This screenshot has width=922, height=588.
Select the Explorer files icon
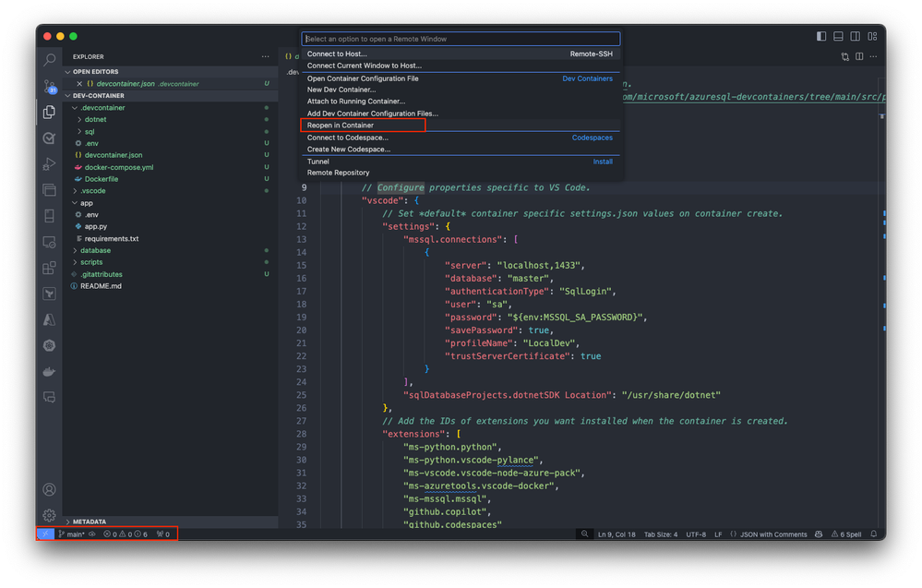50,112
